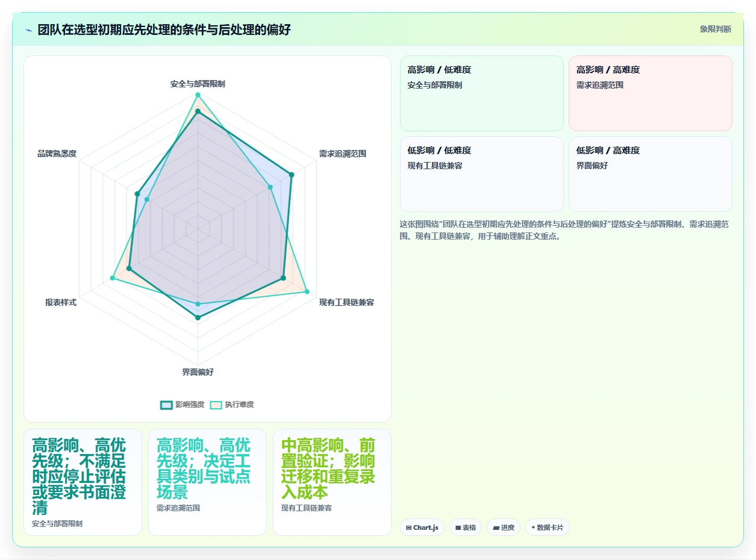Image resolution: width=756 pixels, height=560 pixels.
Task: Select the 影响迁移和重复录入成本 summary card
Action: coord(332,482)
